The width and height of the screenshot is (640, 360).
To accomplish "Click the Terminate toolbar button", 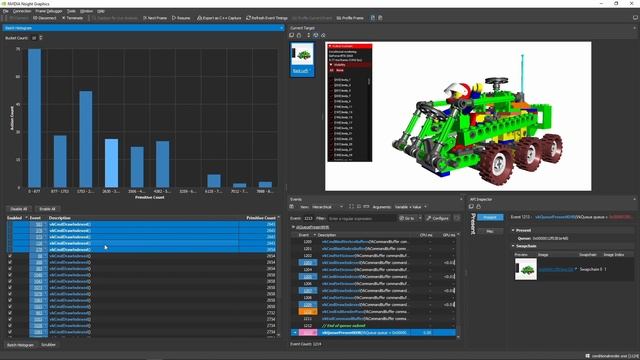I will tap(72, 18).
